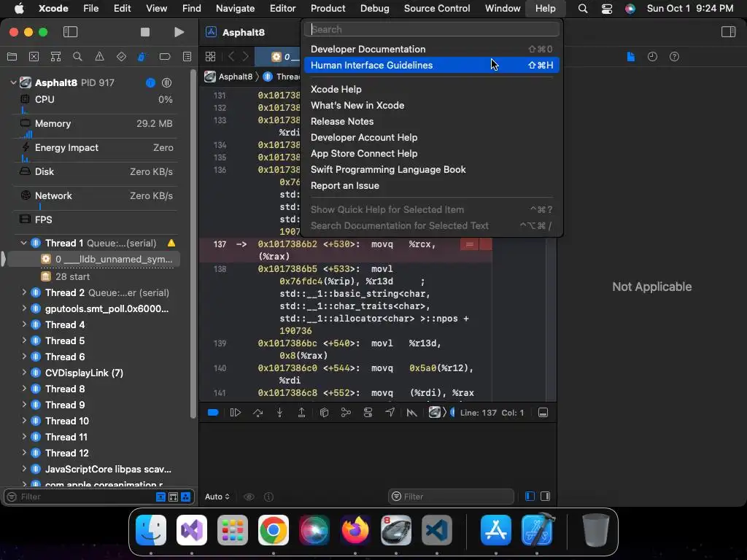Open Debug View Hierarchy icon

(x=324, y=413)
